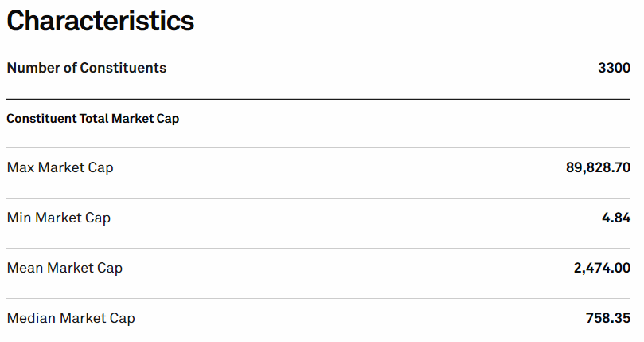
Task: Click the Min Market Cap label
Action: tap(59, 218)
